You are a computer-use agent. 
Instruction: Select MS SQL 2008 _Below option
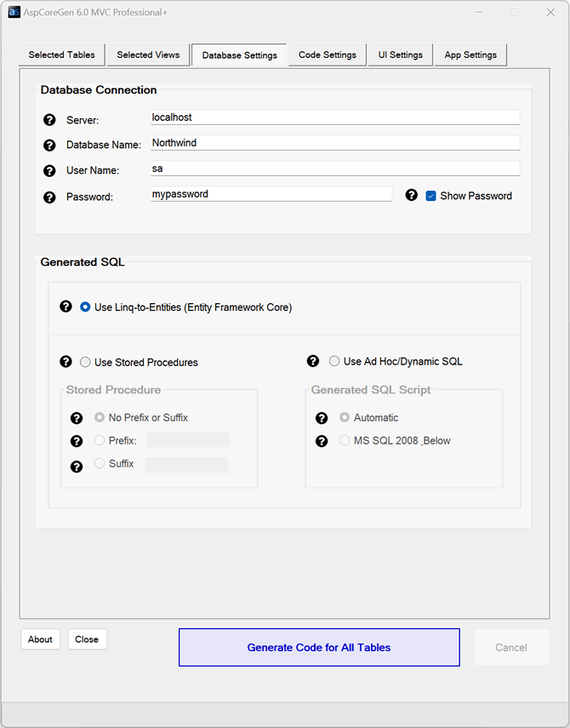345,440
